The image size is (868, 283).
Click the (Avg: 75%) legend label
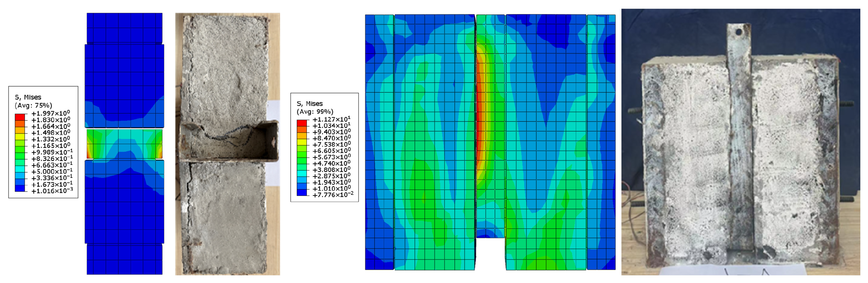click(x=33, y=105)
